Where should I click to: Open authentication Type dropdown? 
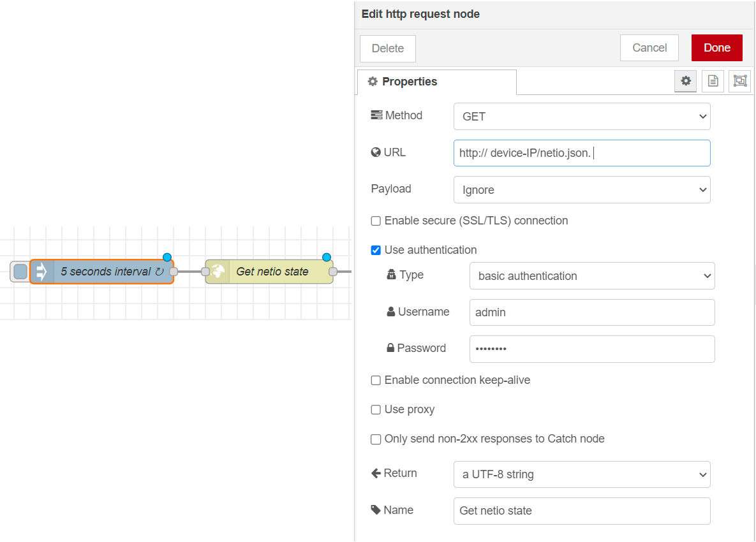tap(591, 276)
